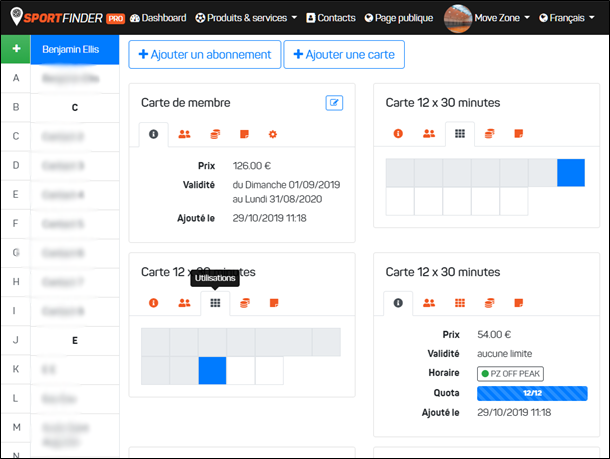Click the Ajouter un abonnement button

[204, 54]
